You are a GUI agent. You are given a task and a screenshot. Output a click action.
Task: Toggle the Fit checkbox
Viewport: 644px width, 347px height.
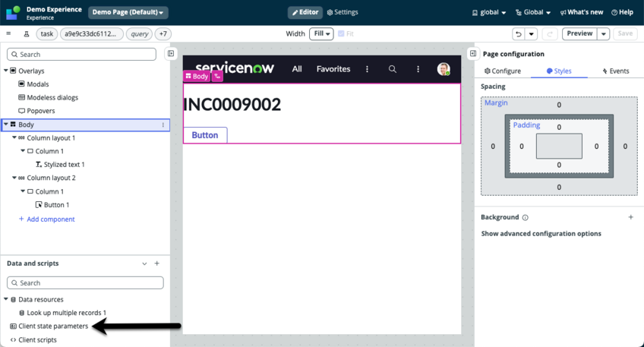pyautogui.click(x=341, y=33)
